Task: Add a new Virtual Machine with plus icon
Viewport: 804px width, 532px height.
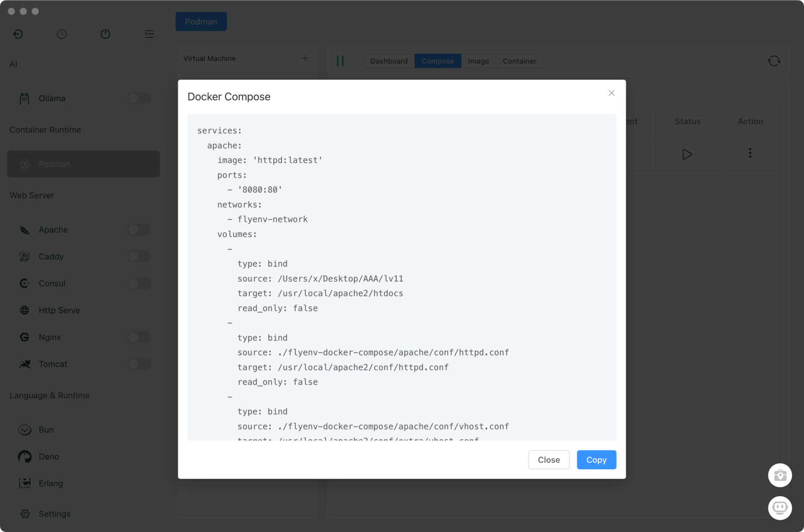Action: point(305,58)
